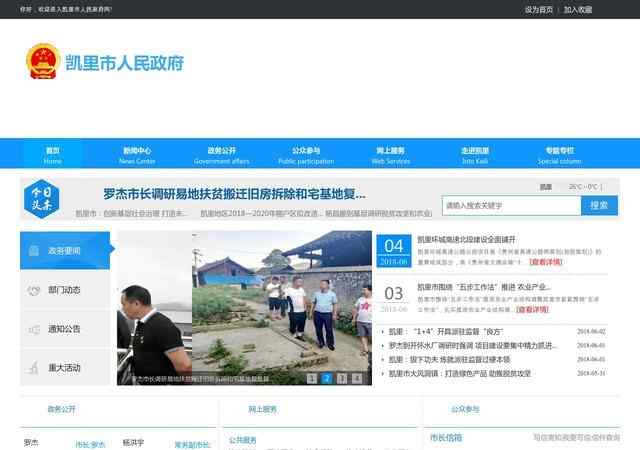Screen dimensions: 640x450
Task: Select slide 1 in the carousel pager
Action: pyautogui.click(x=312, y=379)
